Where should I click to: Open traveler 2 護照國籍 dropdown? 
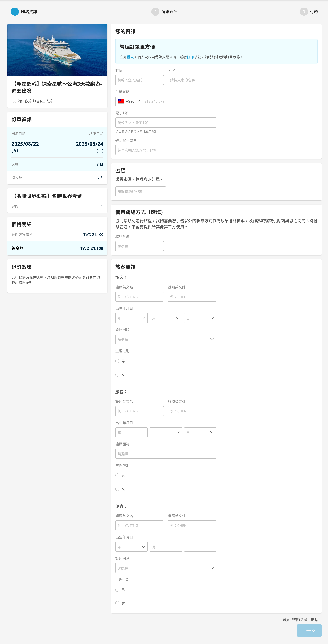click(x=166, y=454)
